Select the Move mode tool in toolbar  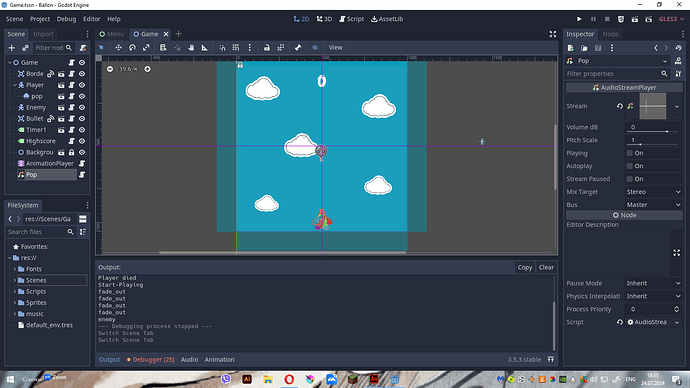pos(118,48)
